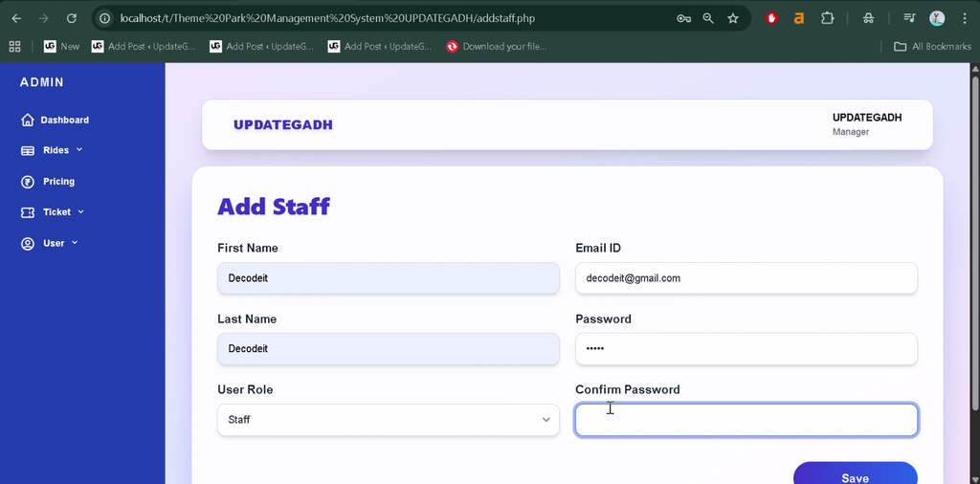The image size is (980, 484).
Task: Click the UPDATEGADH Manager profile name
Action: click(x=867, y=118)
